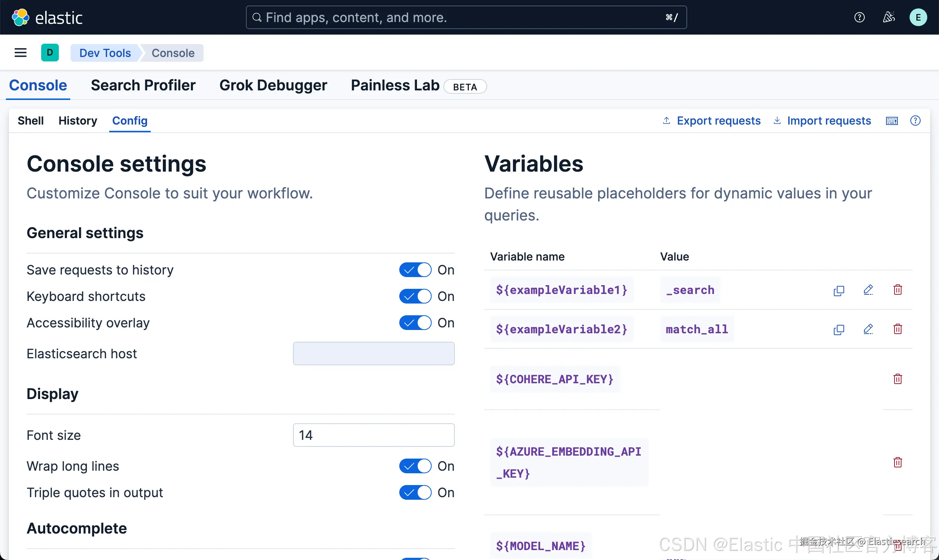Switch to the History tab
The width and height of the screenshot is (939, 560).
point(78,121)
